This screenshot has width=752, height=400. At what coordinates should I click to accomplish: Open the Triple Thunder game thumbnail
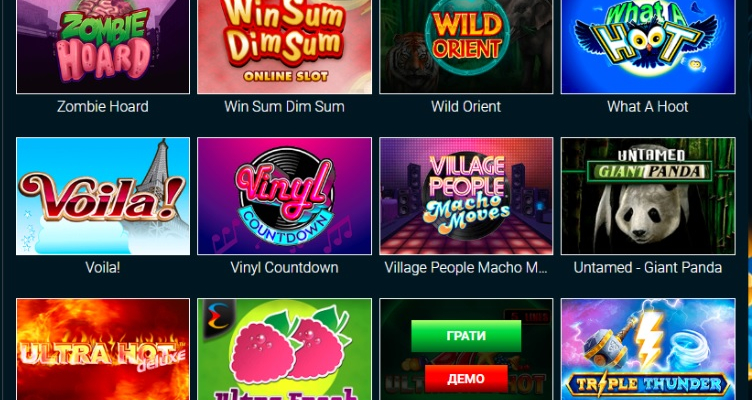(648, 349)
